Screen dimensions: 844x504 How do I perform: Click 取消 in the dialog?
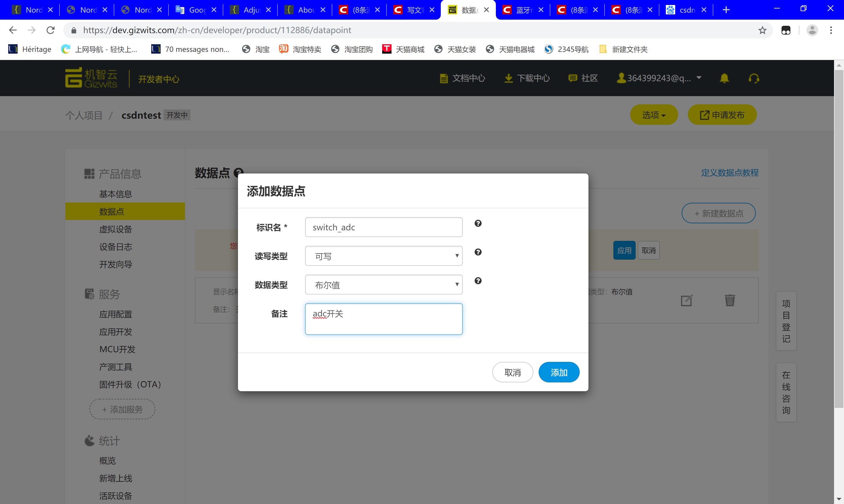point(512,372)
